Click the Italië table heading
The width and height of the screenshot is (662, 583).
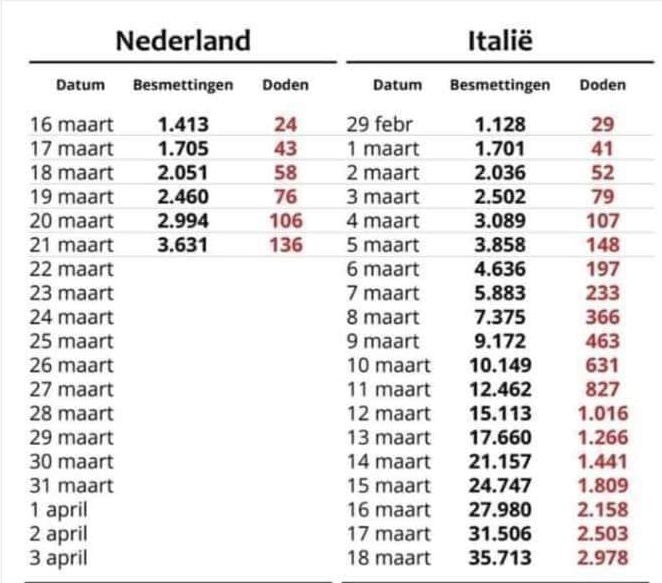pos(500,40)
